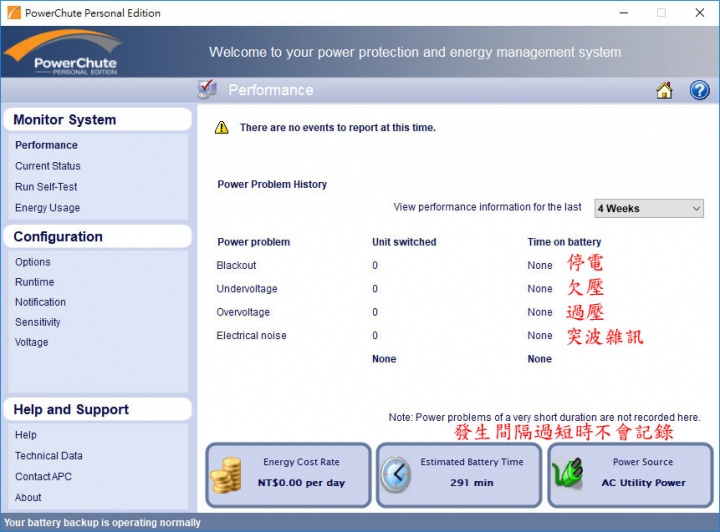Screen dimensions: 720x532
Task: Click the Estimated Battery Time panel
Action: 459,475
